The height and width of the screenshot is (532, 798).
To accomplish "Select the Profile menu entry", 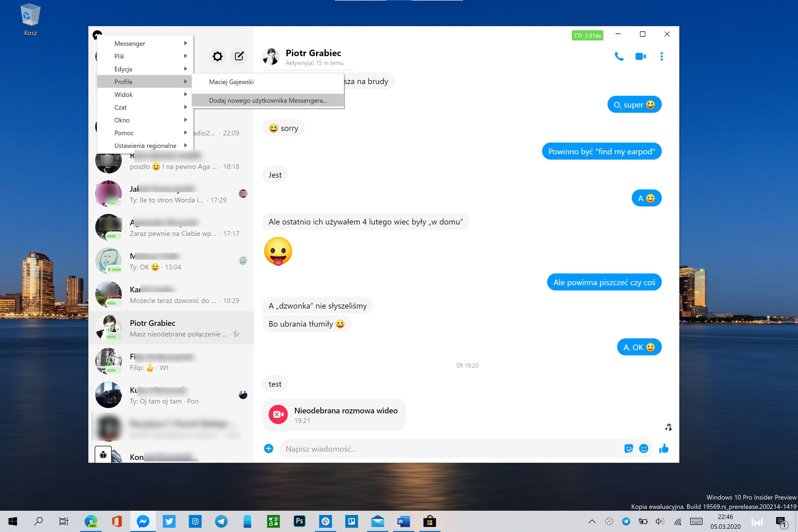I will [x=145, y=81].
